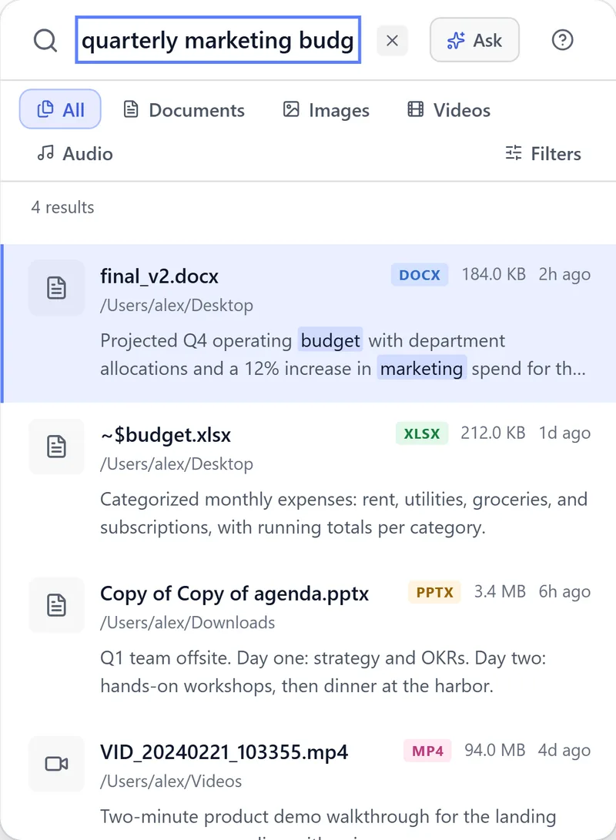Click the /Users/alex/Downloads path

point(187,623)
